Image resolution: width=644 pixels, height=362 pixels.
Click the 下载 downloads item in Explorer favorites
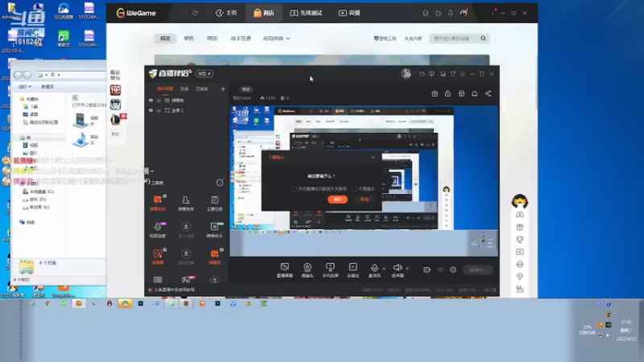(31, 107)
